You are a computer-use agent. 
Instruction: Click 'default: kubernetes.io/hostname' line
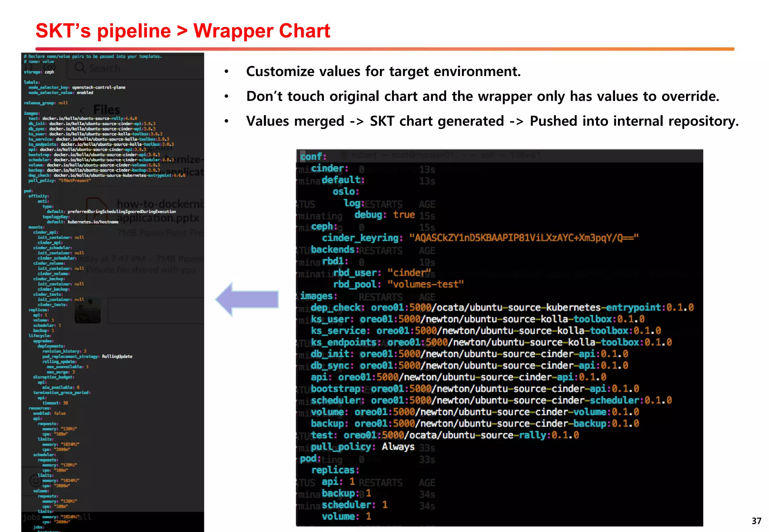coord(83,222)
